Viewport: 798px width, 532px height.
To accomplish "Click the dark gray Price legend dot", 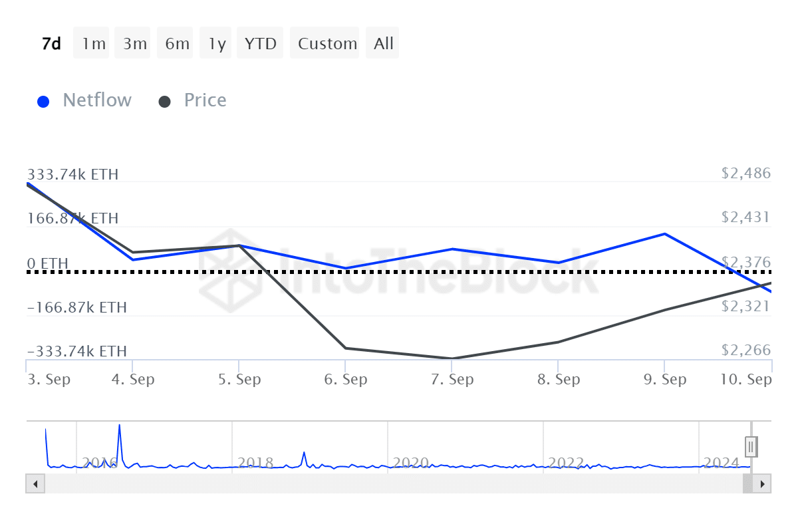I will pyautogui.click(x=164, y=102).
